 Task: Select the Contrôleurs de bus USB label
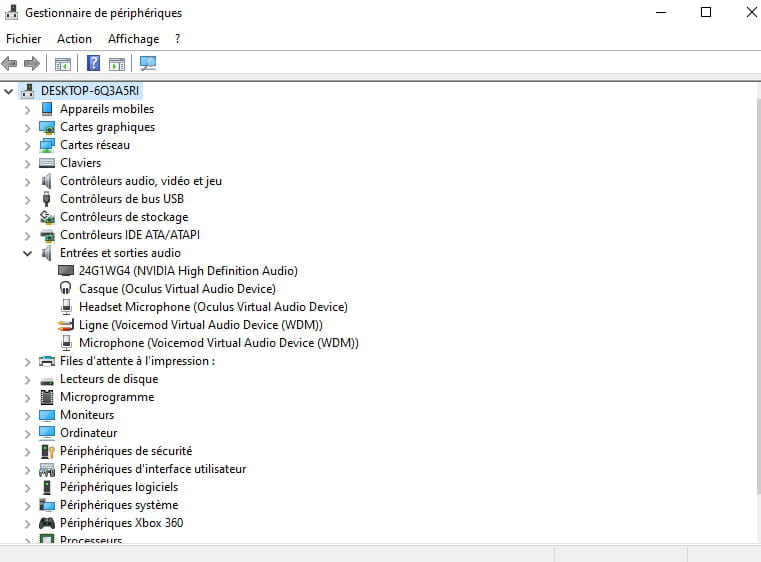click(x=122, y=199)
